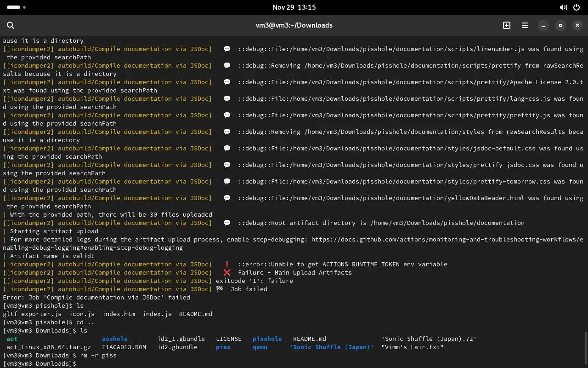The image size is (588, 368).
Task: Open a new tab with the plus icon
Action: click(507, 25)
